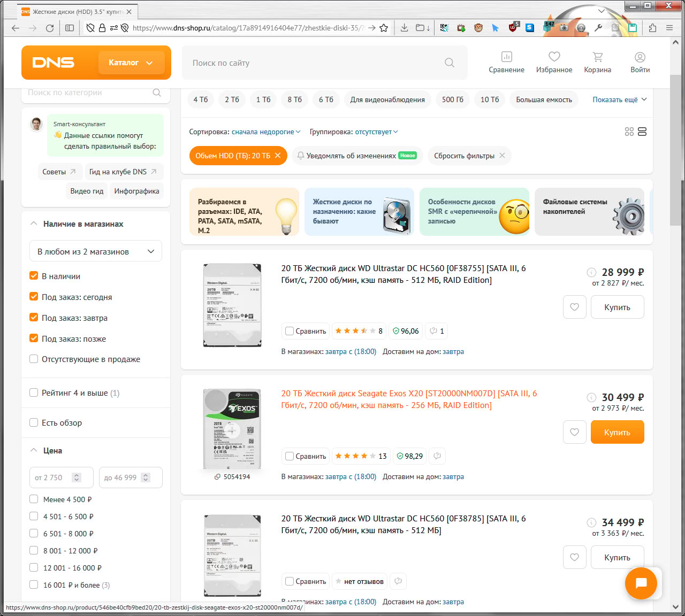Viewport: 685px width, 616px height.
Task: Open the orange chat support bubble
Action: click(x=641, y=583)
